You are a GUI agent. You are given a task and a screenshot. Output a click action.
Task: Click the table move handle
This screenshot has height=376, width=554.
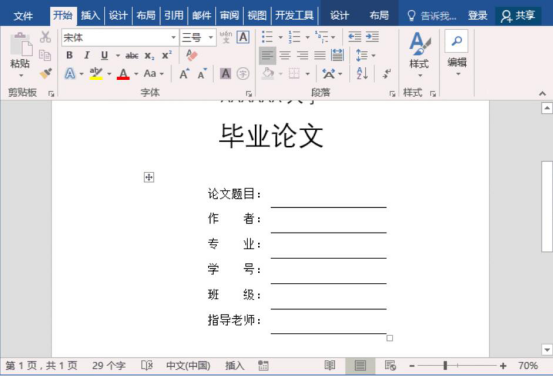(149, 177)
